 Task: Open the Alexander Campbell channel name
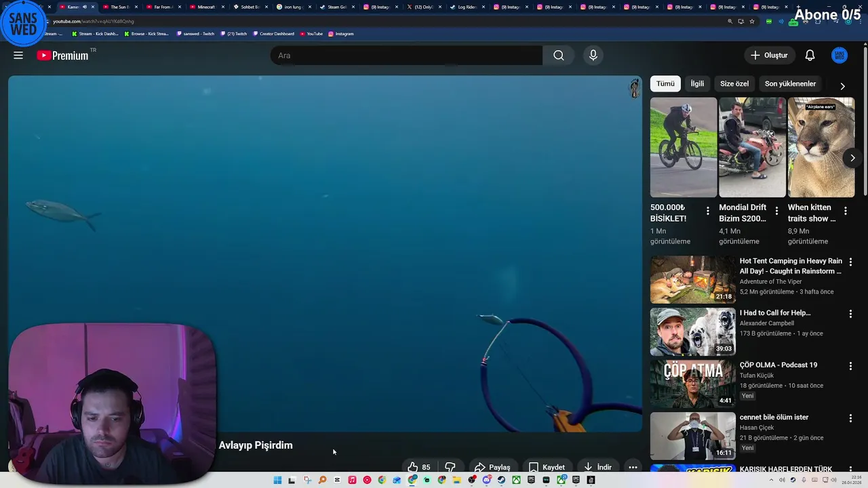pyautogui.click(x=766, y=323)
